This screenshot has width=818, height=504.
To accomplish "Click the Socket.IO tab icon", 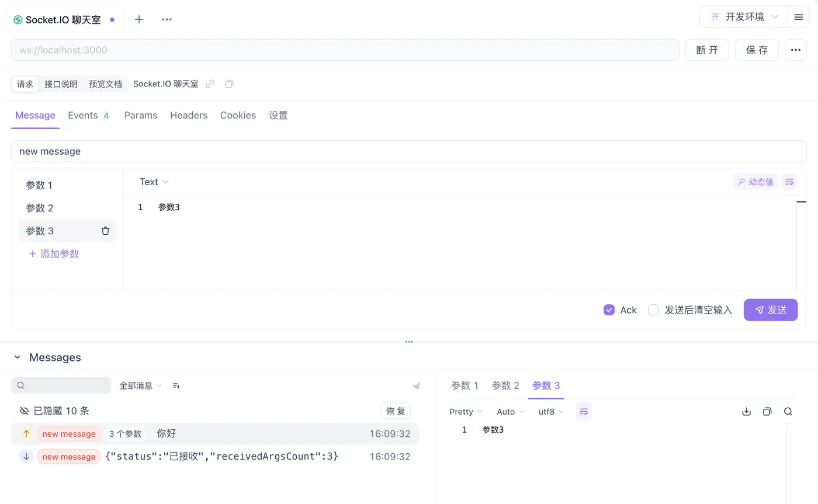I will [x=18, y=20].
